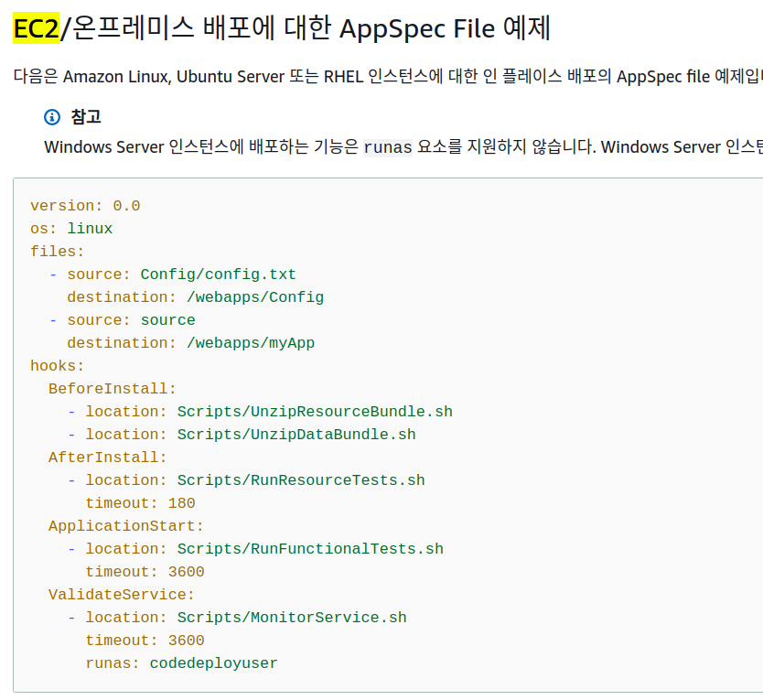Click the value 'linux' after os:

pos(90,229)
